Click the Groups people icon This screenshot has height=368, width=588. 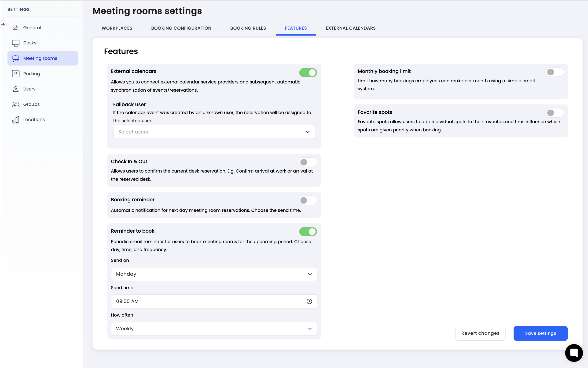(16, 105)
